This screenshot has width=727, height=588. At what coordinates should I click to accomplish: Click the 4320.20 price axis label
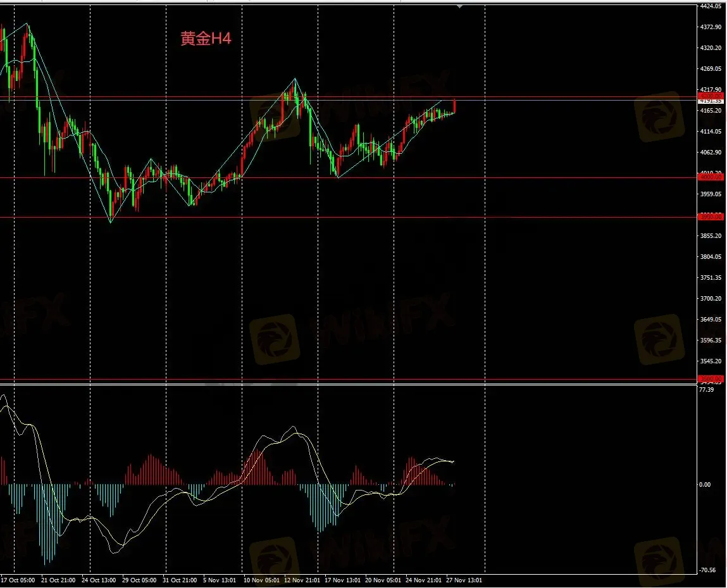711,47
